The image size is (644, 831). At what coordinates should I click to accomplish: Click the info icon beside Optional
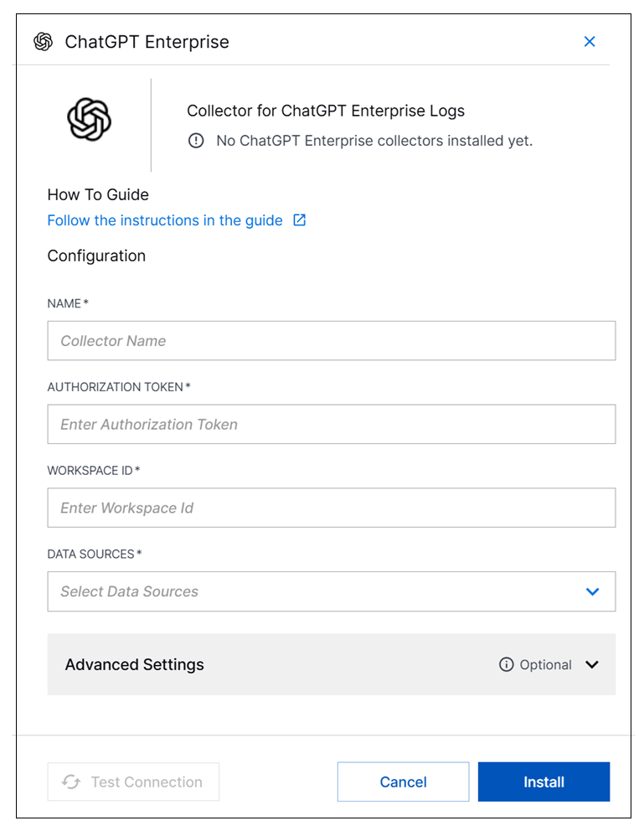point(506,664)
